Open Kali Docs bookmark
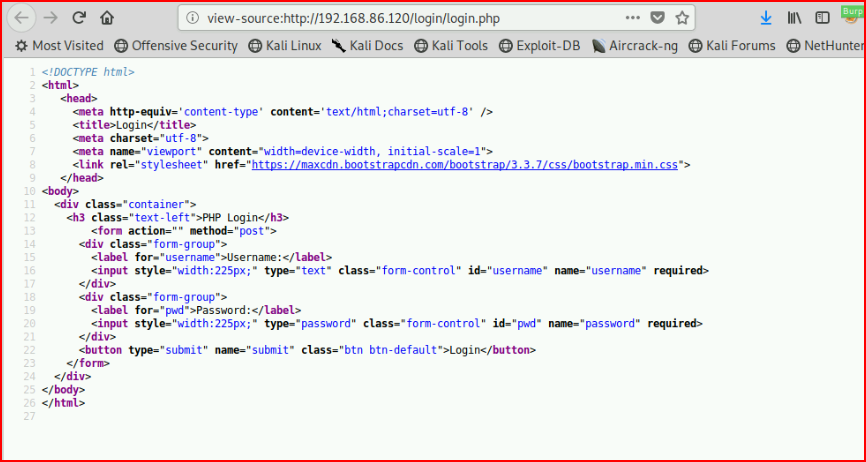 (x=368, y=46)
